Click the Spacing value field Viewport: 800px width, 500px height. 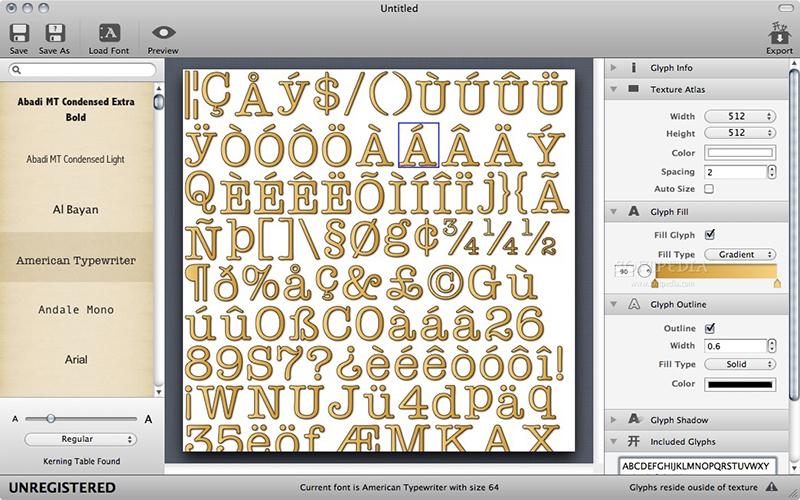point(735,172)
